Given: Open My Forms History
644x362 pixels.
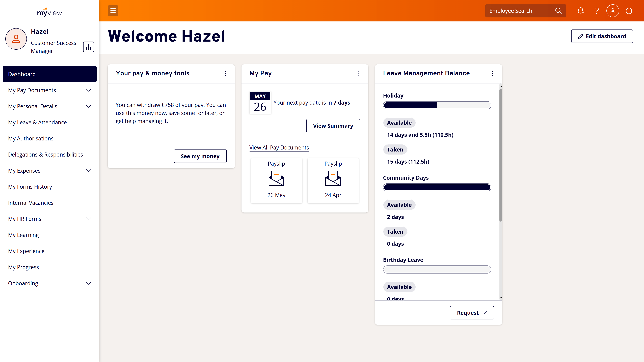Looking at the screenshot, I should click(49, 187).
